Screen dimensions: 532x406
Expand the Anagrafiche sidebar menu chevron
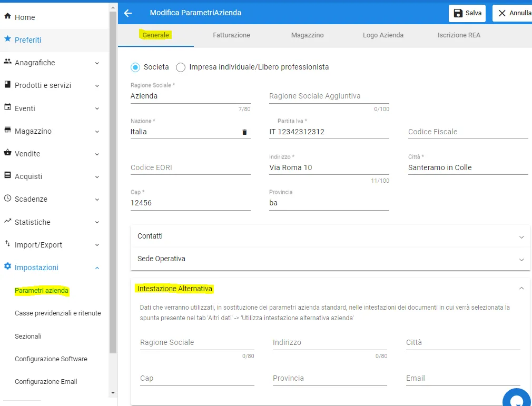pyautogui.click(x=97, y=63)
